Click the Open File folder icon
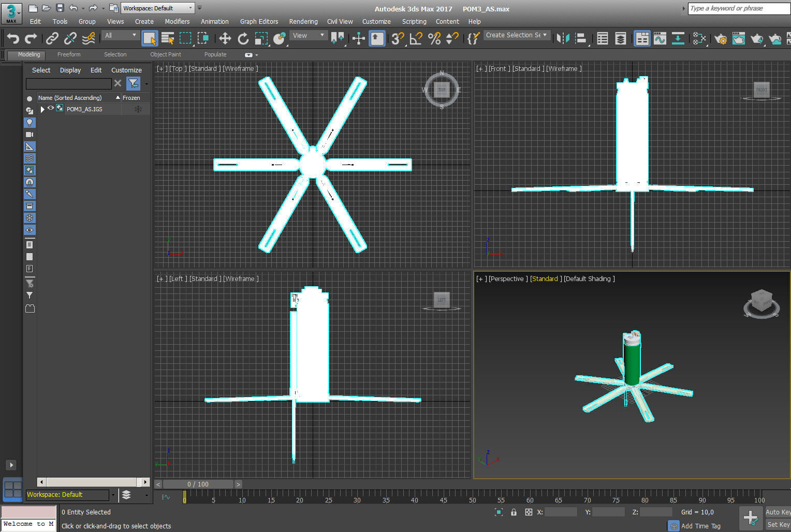 click(x=46, y=8)
